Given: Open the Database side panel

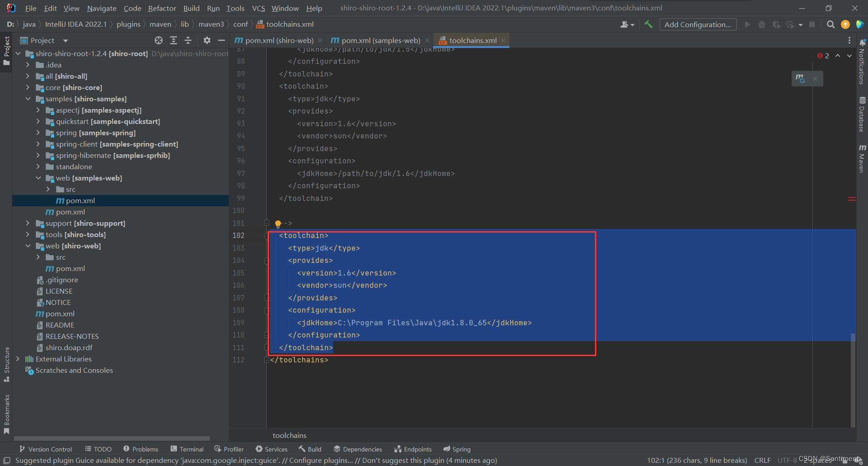Looking at the screenshot, I should (862, 114).
